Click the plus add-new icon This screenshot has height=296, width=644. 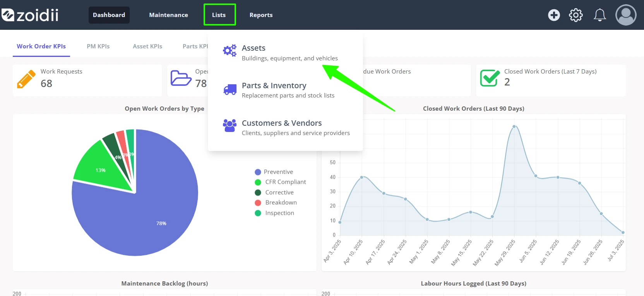[554, 15]
